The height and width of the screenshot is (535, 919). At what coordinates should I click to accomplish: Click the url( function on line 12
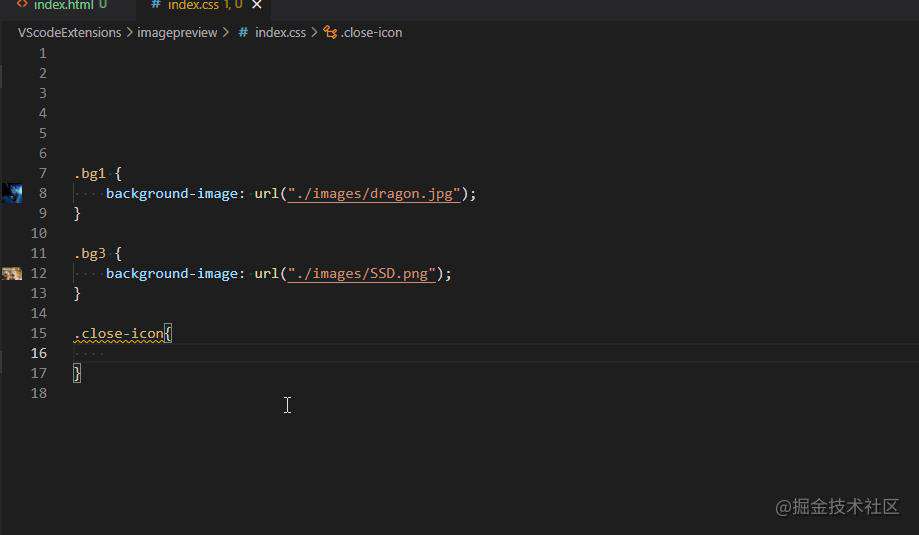coord(270,273)
